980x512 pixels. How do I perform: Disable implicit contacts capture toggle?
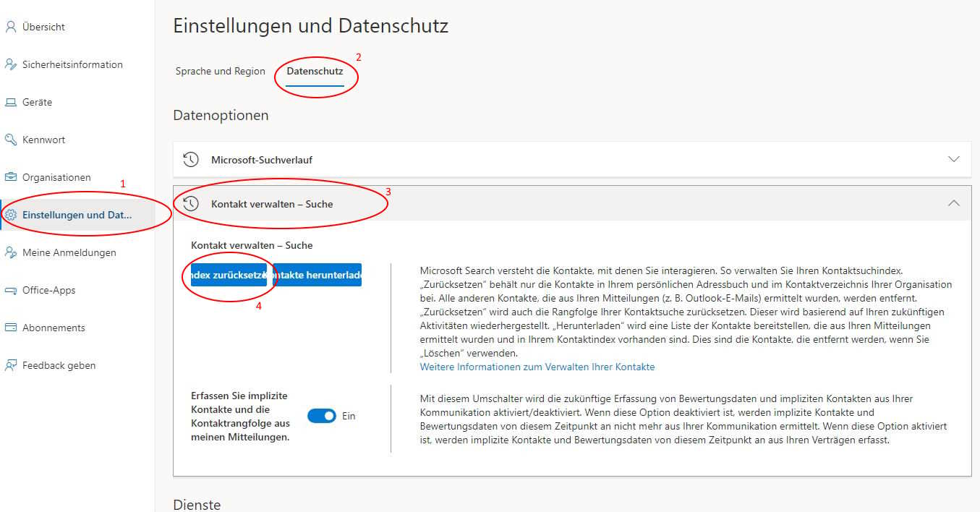[322, 416]
